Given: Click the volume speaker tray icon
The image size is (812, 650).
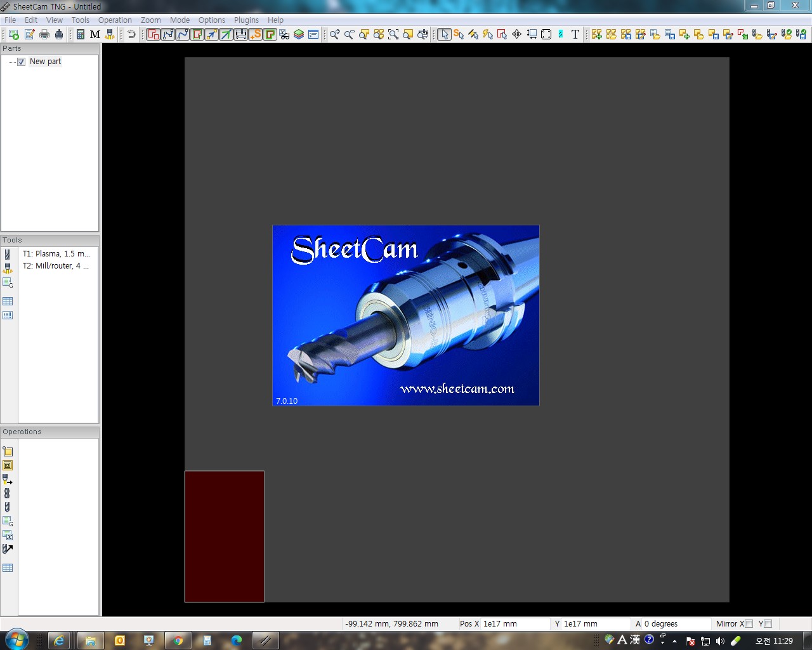Looking at the screenshot, I should [720, 641].
